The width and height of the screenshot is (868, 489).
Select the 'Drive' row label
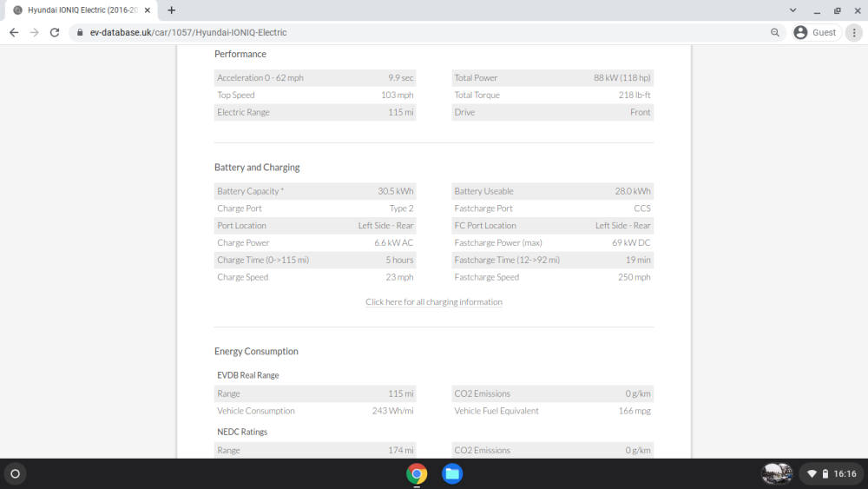[464, 112]
